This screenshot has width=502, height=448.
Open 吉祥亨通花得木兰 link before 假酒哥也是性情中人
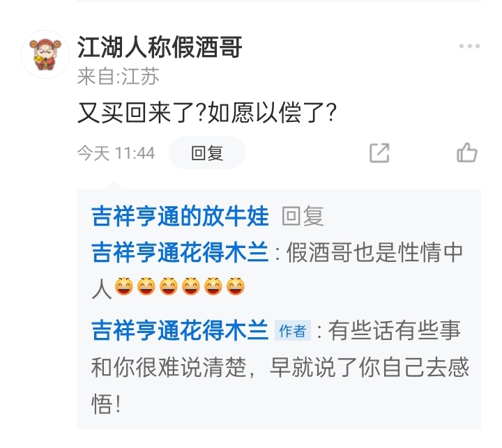click(x=180, y=252)
